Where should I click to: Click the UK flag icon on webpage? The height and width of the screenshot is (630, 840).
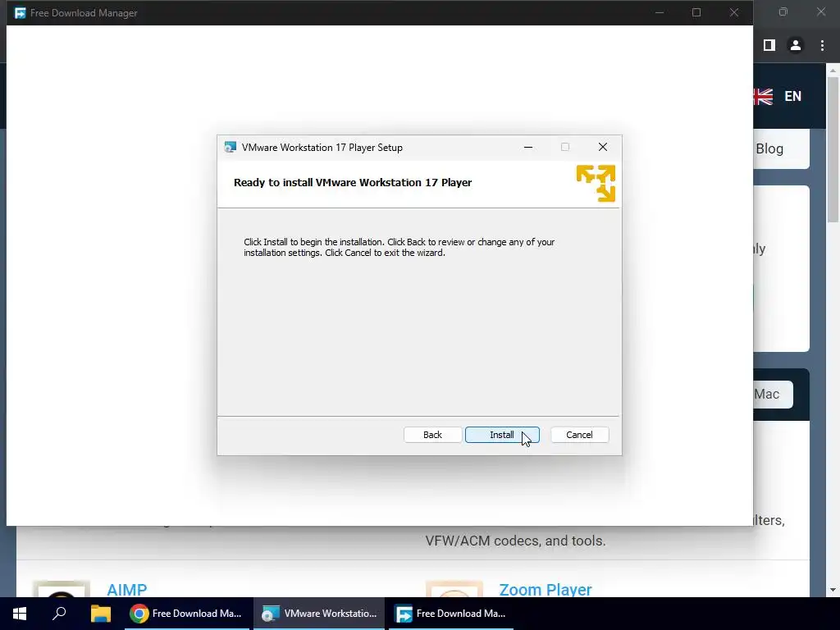click(x=764, y=97)
